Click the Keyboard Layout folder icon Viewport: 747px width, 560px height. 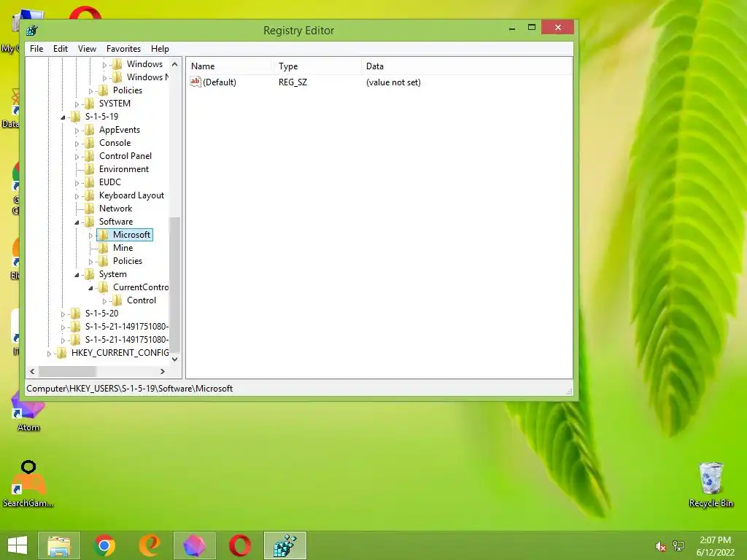click(89, 195)
